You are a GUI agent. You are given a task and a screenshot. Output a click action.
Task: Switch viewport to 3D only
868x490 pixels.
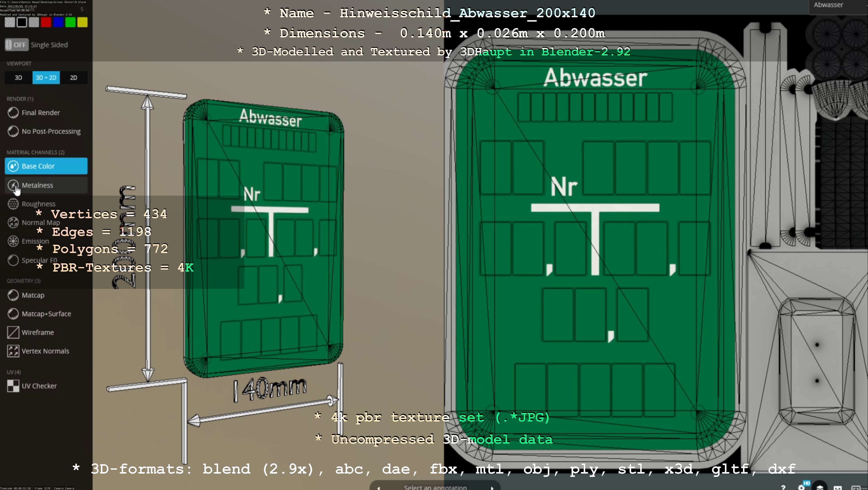(x=19, y=78)
